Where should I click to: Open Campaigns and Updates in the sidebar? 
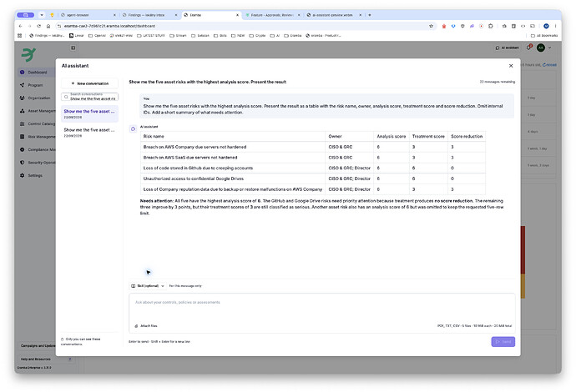tap(38, 346)
